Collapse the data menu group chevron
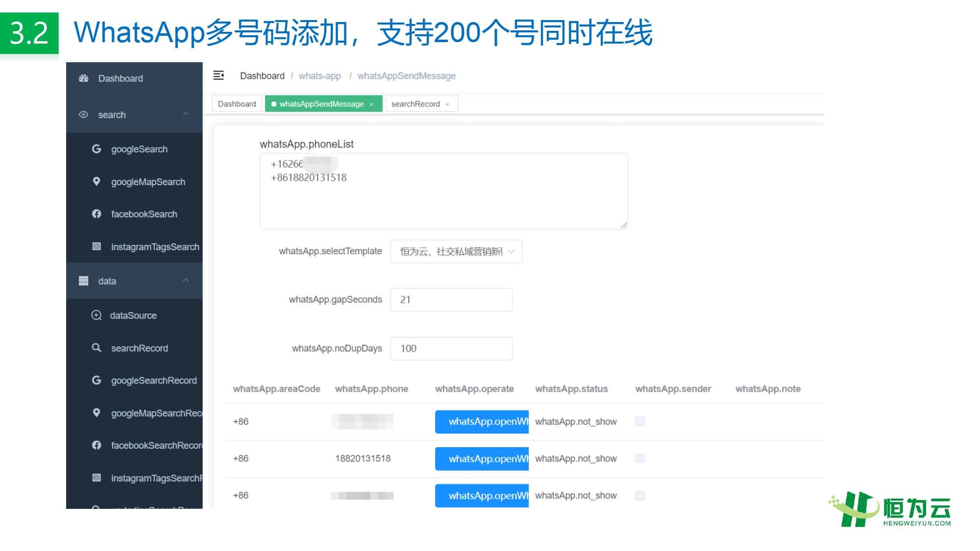 (x=186, y=281)
